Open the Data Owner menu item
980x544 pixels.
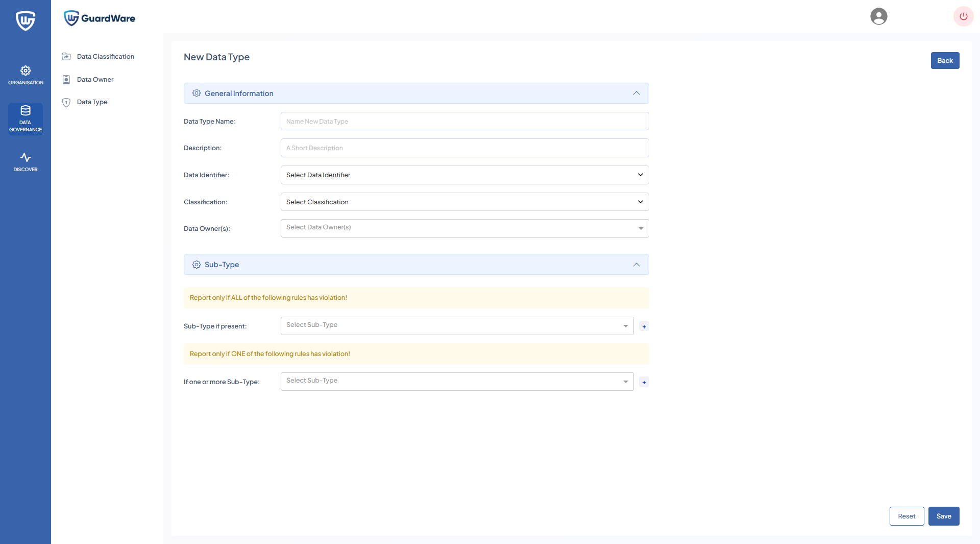[x=95, y=80]
